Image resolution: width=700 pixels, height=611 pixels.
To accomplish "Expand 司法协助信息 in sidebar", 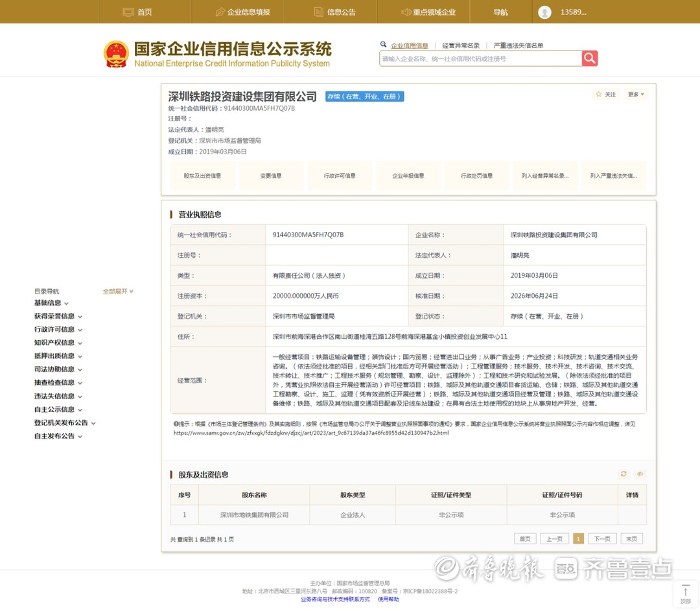I will [x=58, y=369].
